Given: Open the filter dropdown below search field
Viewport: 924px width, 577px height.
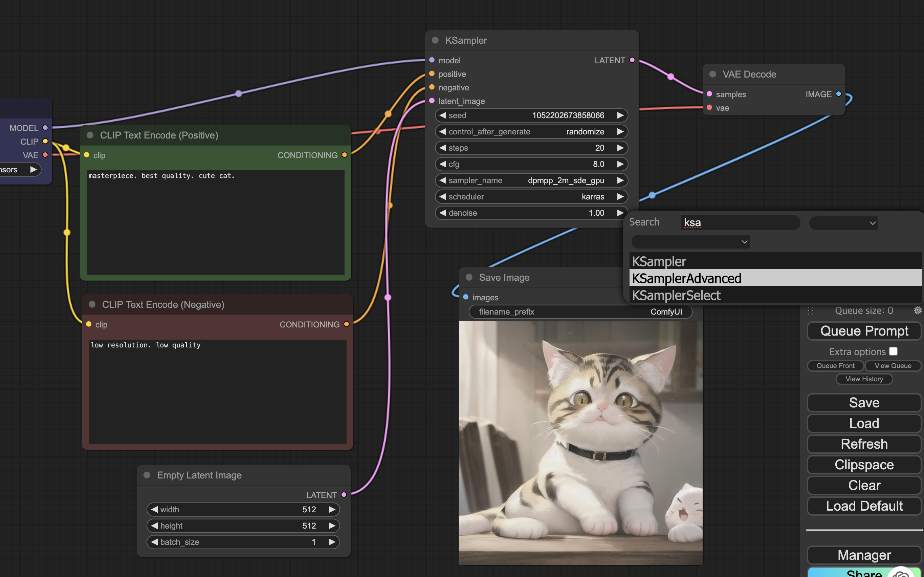Looking at the screenshot, I should point(690,241).
